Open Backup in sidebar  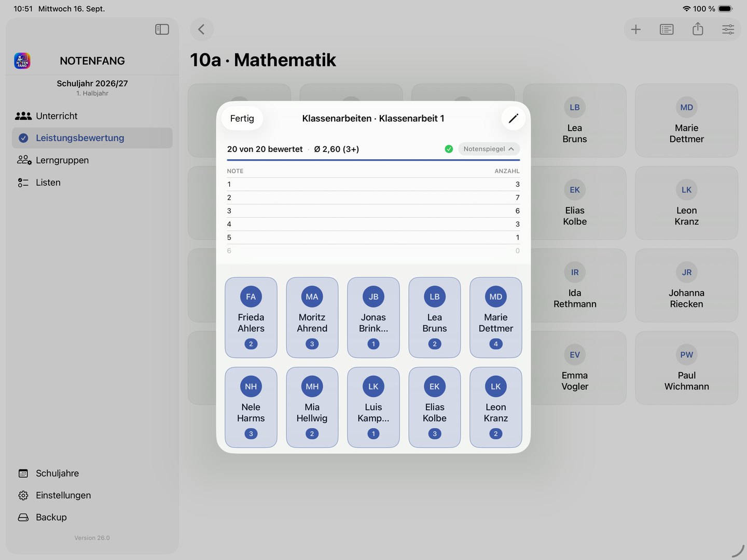(92, 517)
